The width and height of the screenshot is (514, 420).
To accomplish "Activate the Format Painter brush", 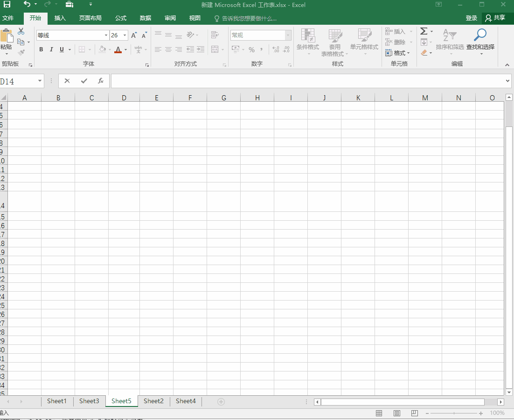I will click(x=21, y=52).
